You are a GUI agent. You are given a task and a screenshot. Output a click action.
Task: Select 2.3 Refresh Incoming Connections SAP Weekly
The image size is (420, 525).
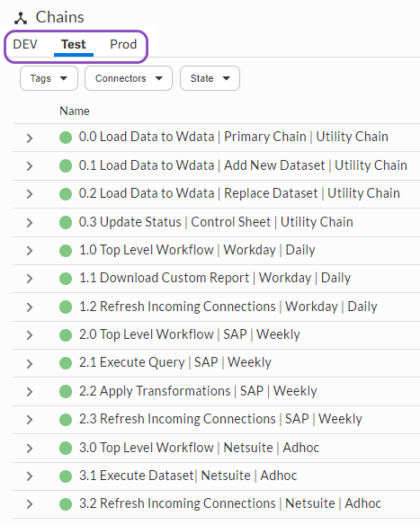(220, 419)
